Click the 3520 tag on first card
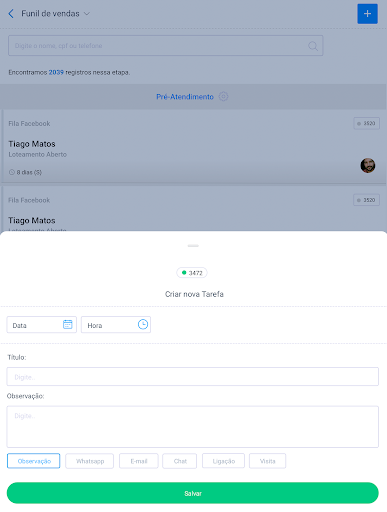 click(x=366, y=123)
